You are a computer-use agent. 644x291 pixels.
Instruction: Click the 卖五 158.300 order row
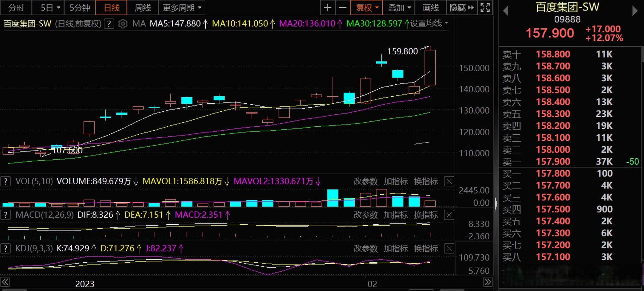point(570,114)
